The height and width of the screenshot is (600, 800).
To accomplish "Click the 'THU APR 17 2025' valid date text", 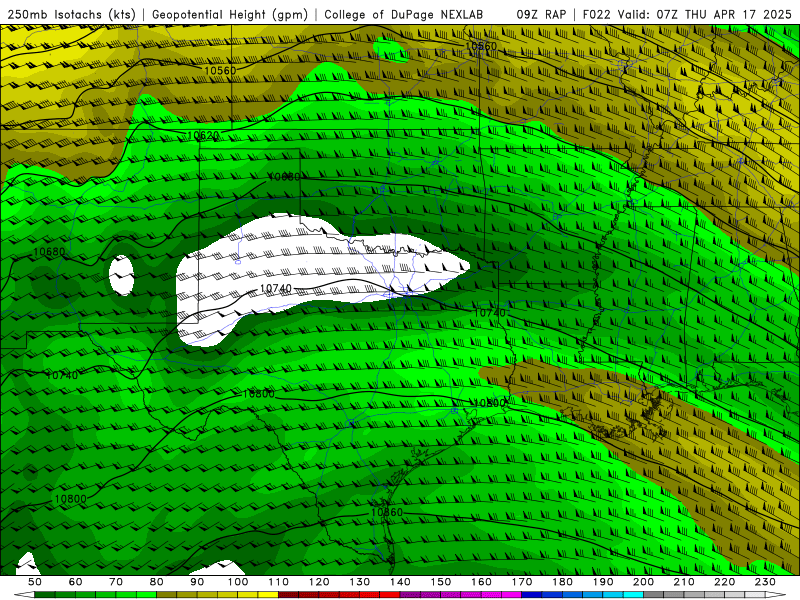I will pyautogui.click(x=738, y=14).
